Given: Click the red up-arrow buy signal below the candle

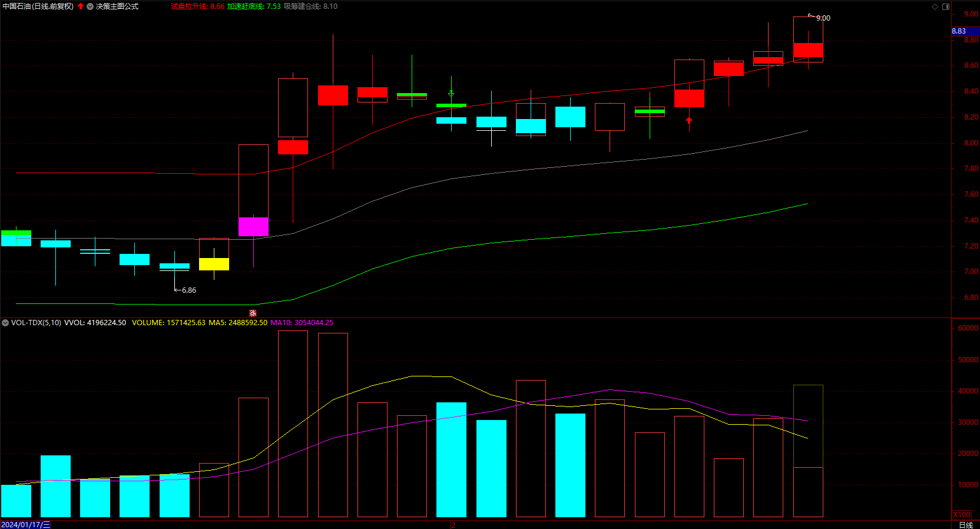Looking at the screenshot, I should pyautogui.click(x=689, y=121).
